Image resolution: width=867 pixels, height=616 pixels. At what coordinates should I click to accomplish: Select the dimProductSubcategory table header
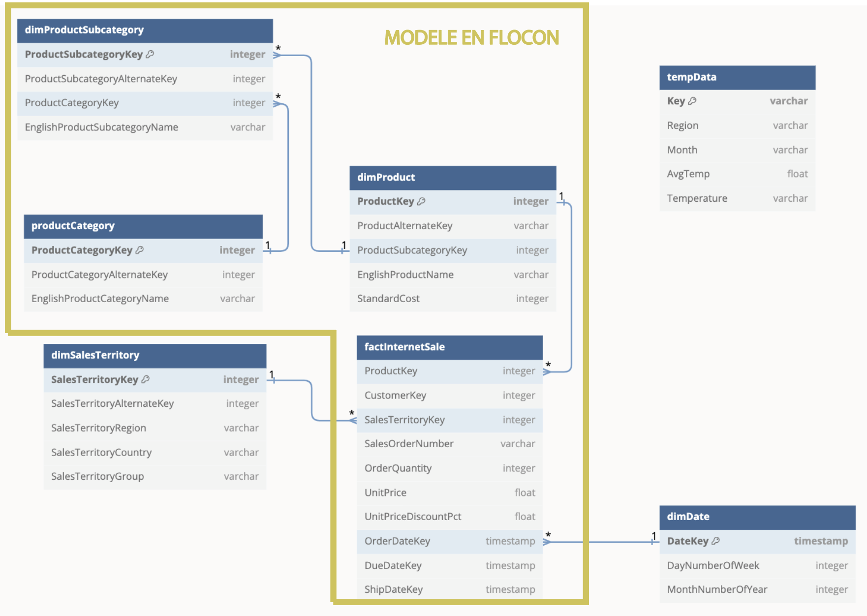pyautogui.click(x=145, y=31)
